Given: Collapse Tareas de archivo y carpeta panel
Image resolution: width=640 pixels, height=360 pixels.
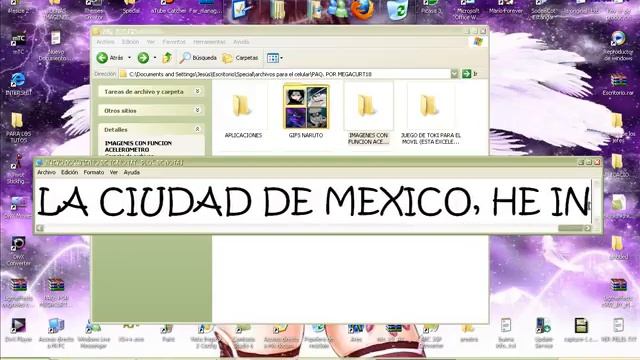Looking at the screenshot, I should (x=198, y=91).
